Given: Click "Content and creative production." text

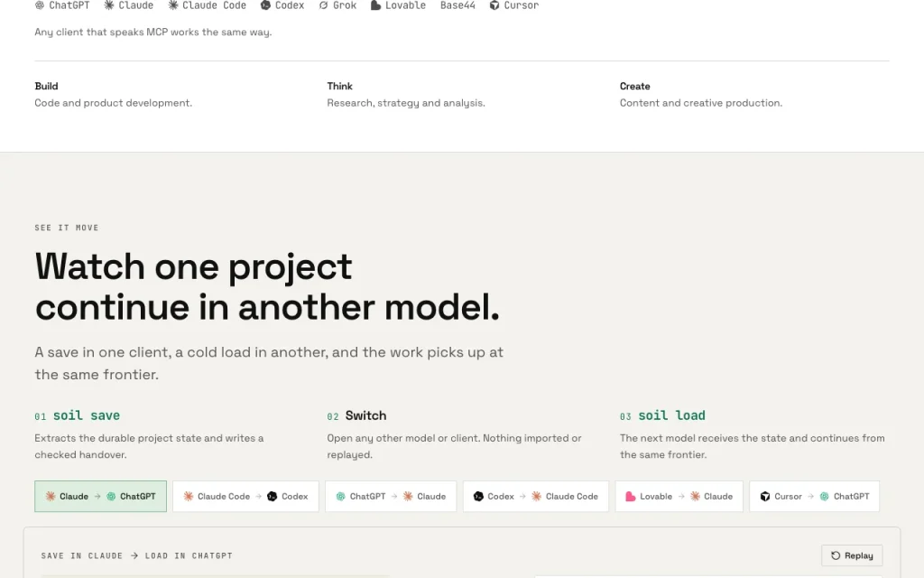Looking at the screenshot, I should [701, 103].
